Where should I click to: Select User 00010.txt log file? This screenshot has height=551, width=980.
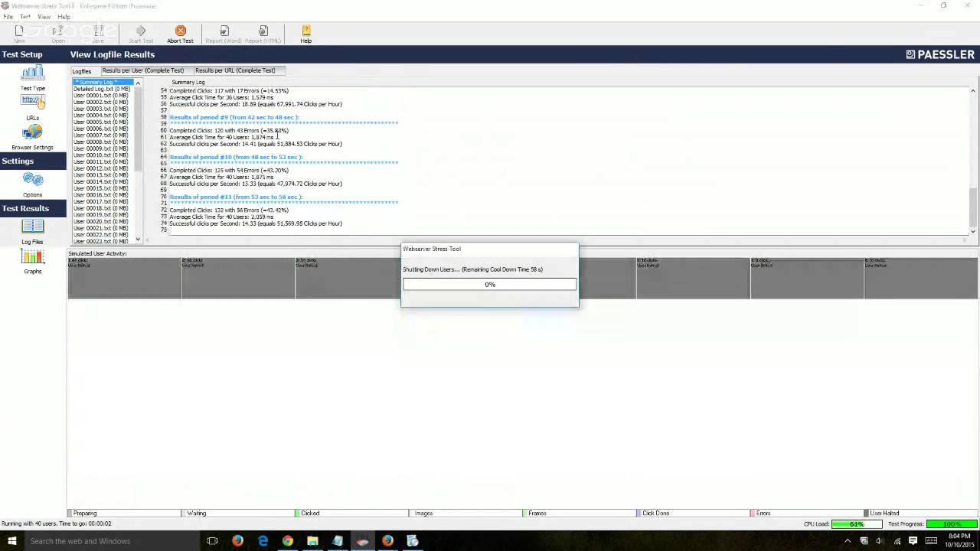103,155
